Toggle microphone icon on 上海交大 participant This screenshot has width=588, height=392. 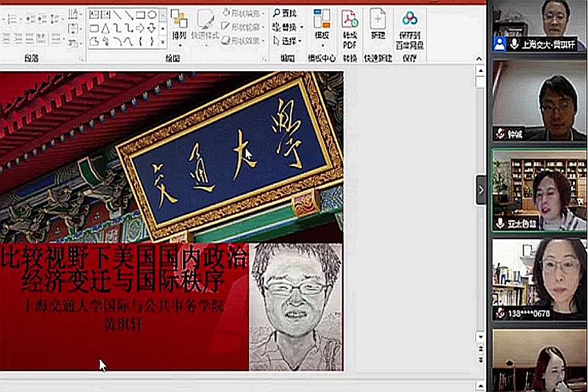point(515,44)
